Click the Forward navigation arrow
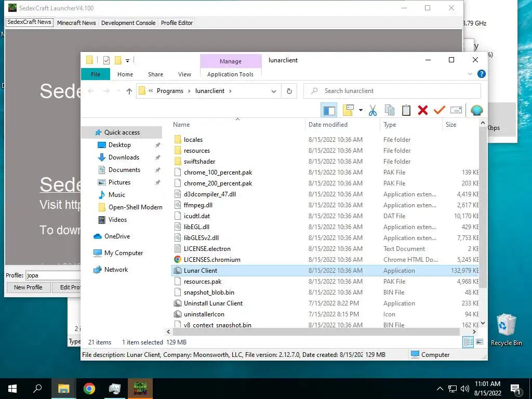Viewport: 532px width, 399px height. click(x=107, y=91)
